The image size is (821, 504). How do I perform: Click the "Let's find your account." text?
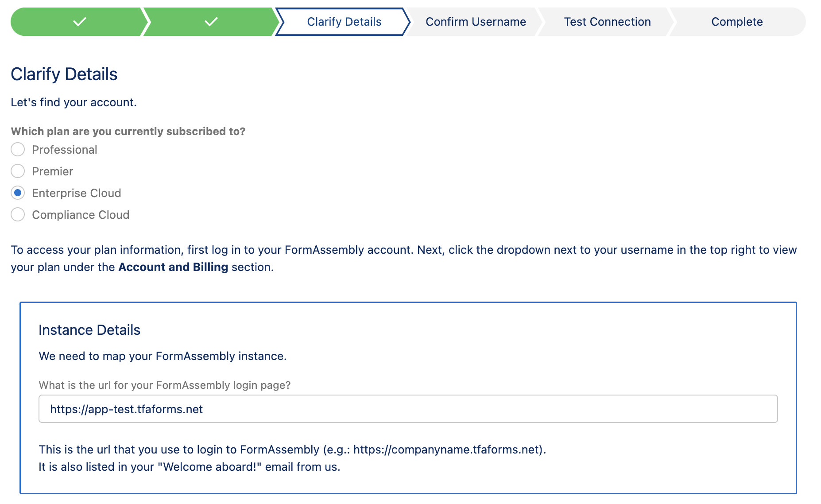pos(74,102)
